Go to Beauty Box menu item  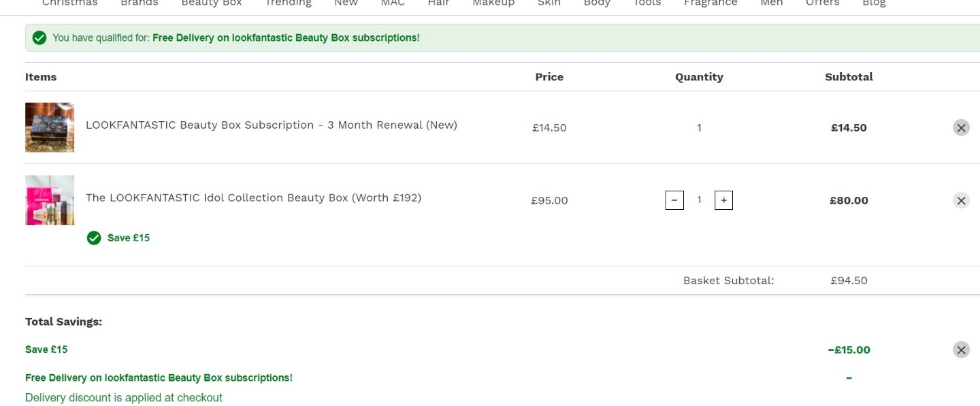pos(212,3)
